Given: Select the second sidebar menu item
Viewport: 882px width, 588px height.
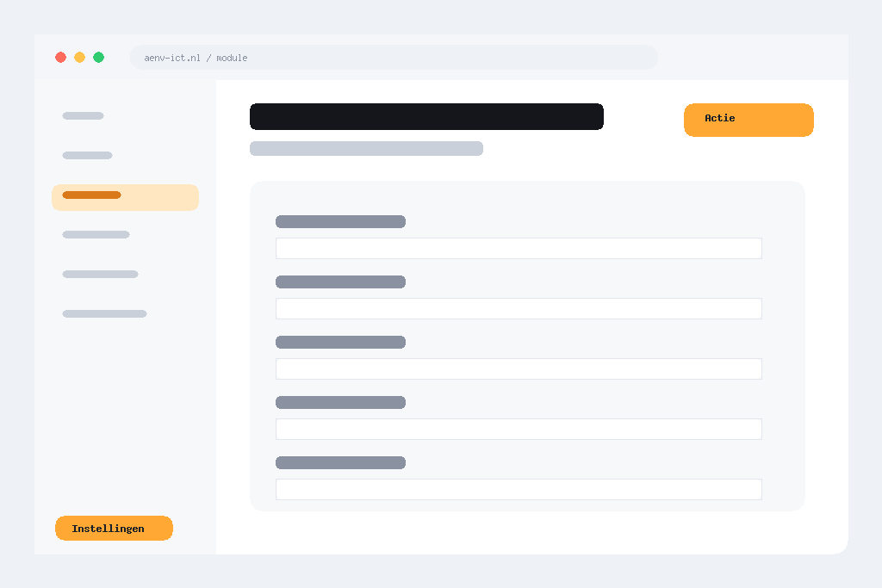Looking at the screenshot, I should click(x=87, y=155).
